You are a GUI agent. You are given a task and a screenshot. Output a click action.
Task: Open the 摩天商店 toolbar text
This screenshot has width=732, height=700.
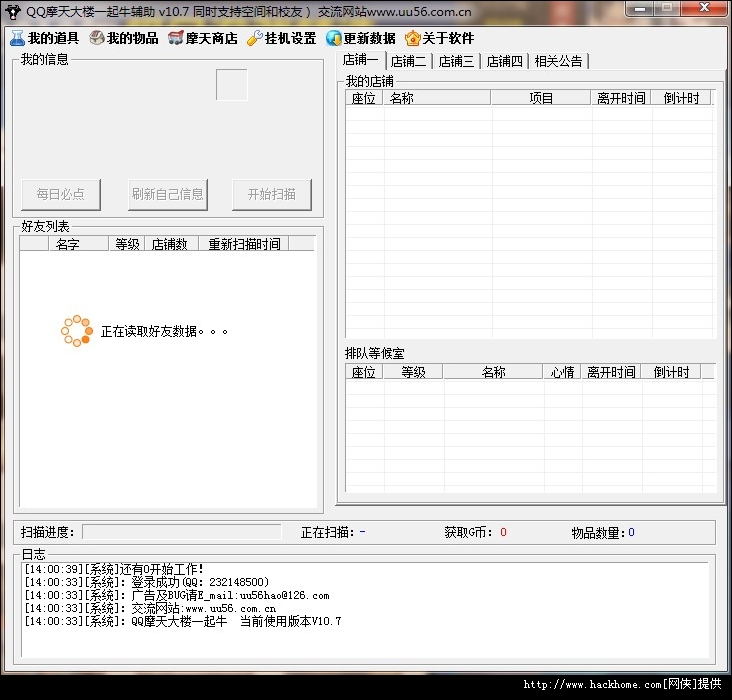pyautogui.click(x=211, y=38)
